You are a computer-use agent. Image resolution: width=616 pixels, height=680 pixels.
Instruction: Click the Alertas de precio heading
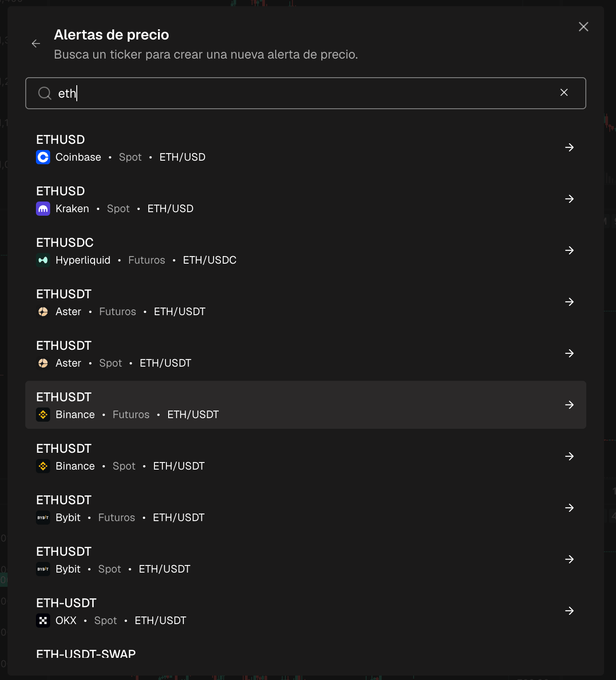coord(111,35)
